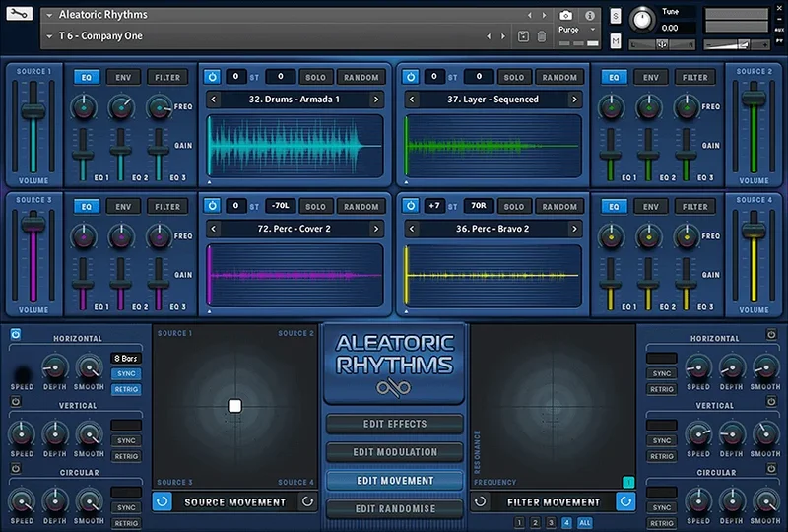Viewport: 788px width, 532px height.
Task: Switch Source 1 to ENV tab
Action: pos(123,77)
